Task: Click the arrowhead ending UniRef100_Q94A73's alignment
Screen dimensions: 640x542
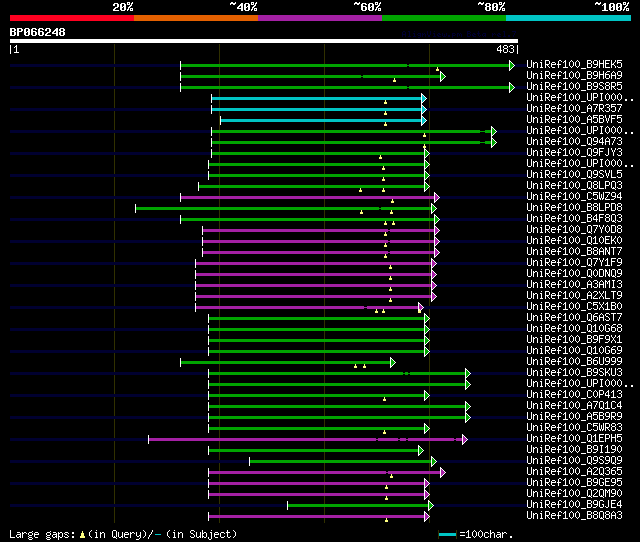Action: (494, 142)
